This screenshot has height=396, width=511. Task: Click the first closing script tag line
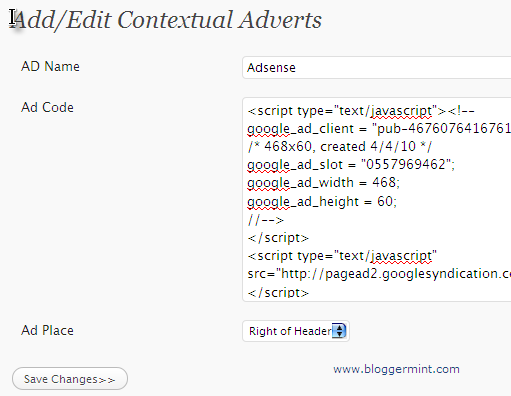tap(278, 238)
